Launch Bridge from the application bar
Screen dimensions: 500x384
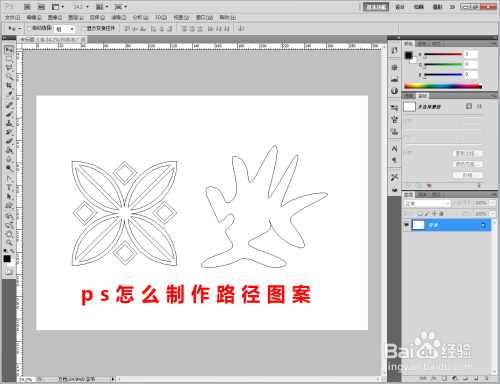pyautogui.click(x=27, y=7)
